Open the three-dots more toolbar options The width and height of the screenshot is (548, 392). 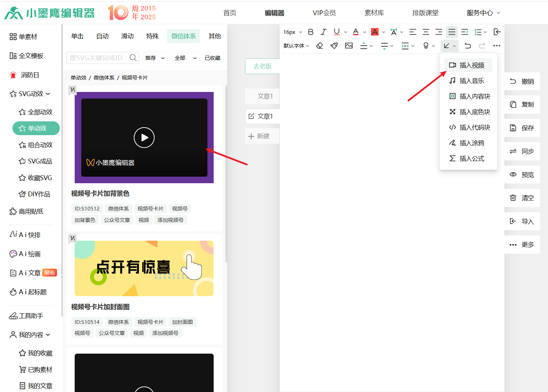pyautogui.click(x=497, y=46)
